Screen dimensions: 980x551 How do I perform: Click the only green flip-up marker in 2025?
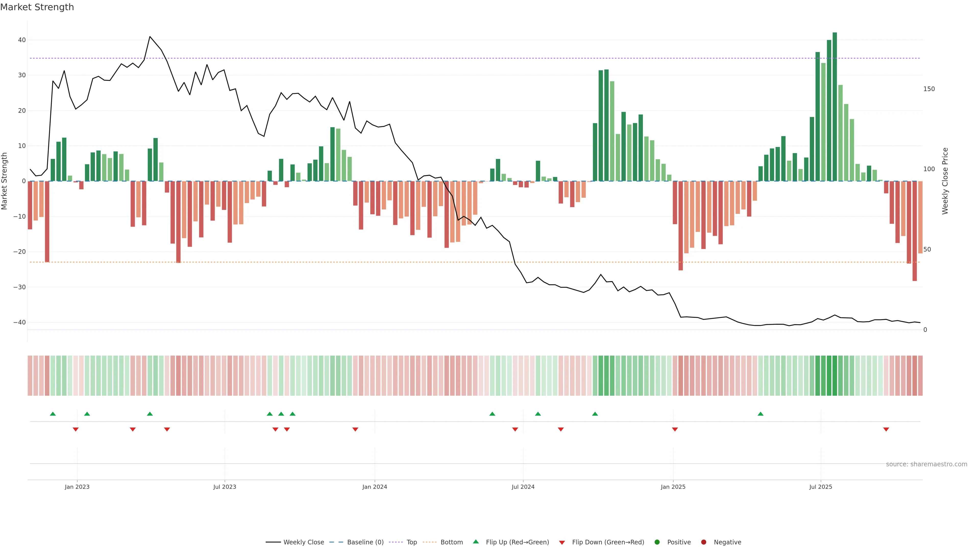[x=761, y=414]
